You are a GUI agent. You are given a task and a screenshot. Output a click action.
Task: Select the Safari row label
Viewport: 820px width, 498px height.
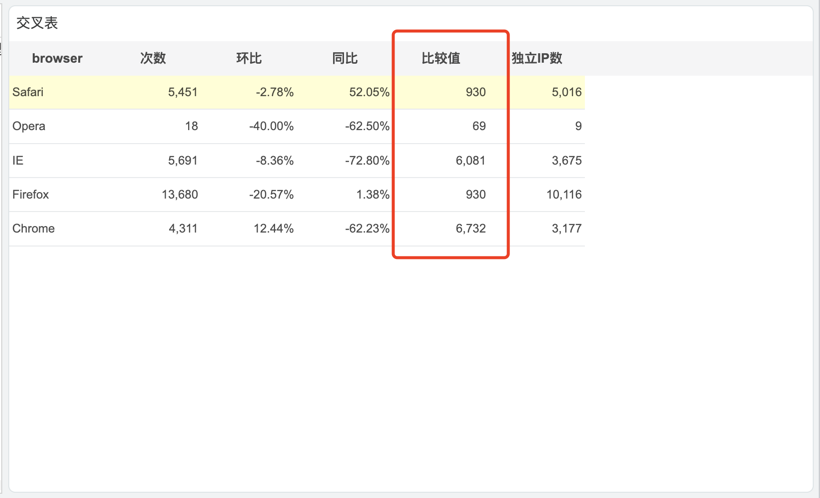coord(28,92)
